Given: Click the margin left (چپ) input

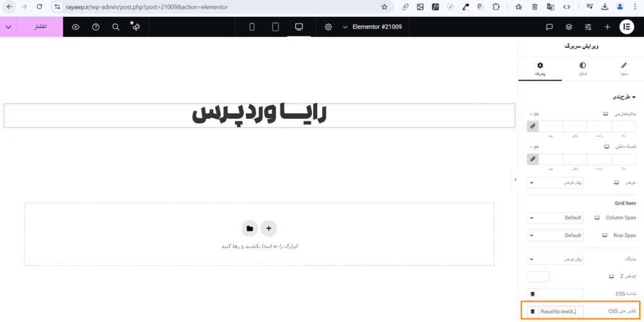Looking at the screenshot, I should (550, 126).
